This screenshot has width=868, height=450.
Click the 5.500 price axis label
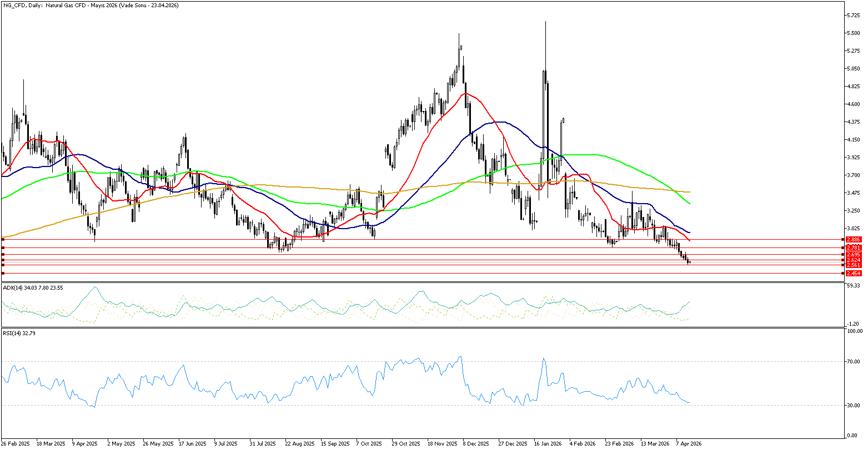tap(853, 33)
